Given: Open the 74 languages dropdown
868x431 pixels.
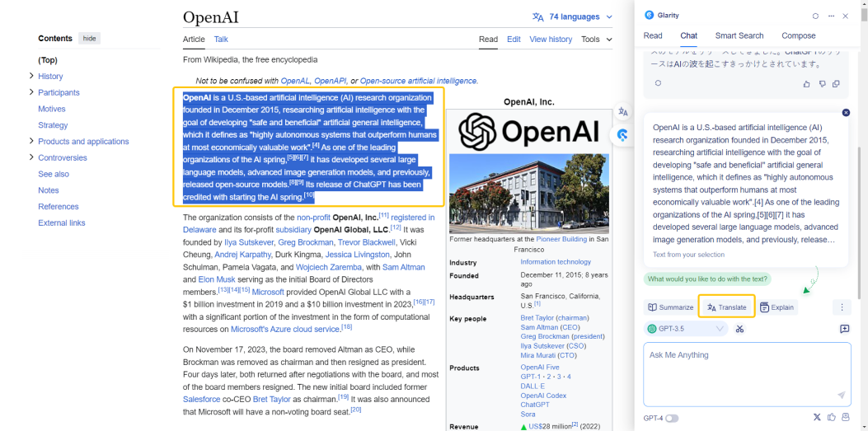Looking at the screenshot, I should (572, 17).
